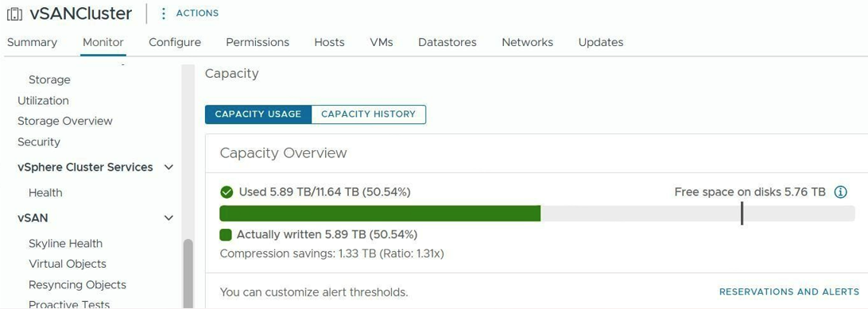Switch to Capacity Usage view
Image resolution: width=868 pixels, height=309 pixels.
point(258,114)
